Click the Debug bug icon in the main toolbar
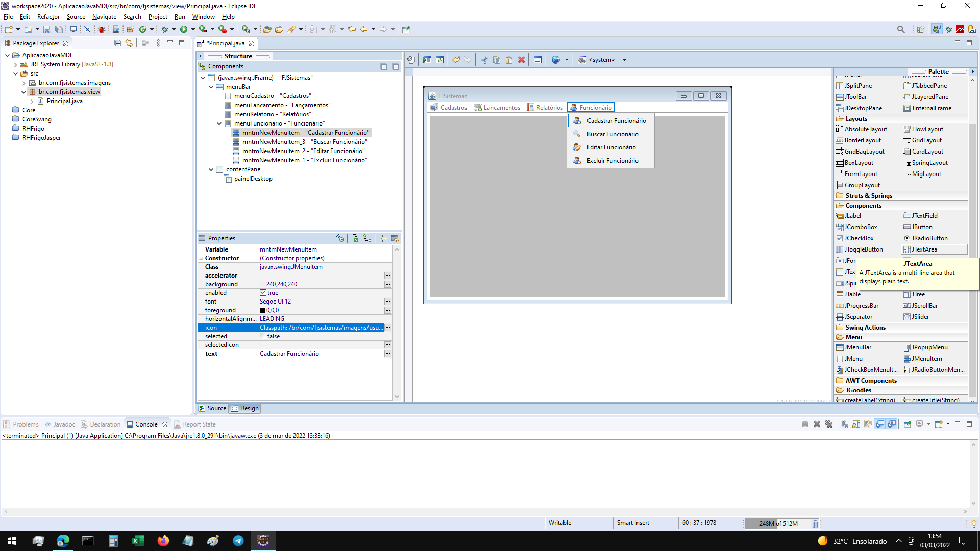The image size is (980, 551). point(164,30)
